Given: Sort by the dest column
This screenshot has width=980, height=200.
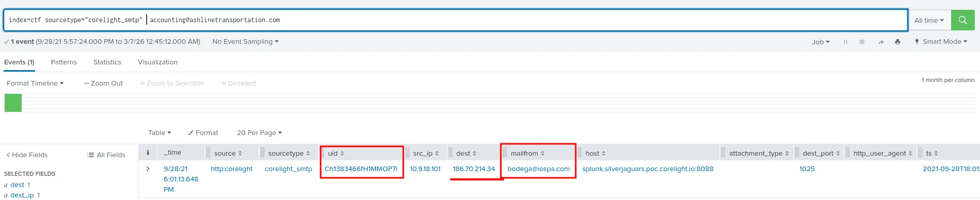Looking at the screenshot, I should [466, 153].
